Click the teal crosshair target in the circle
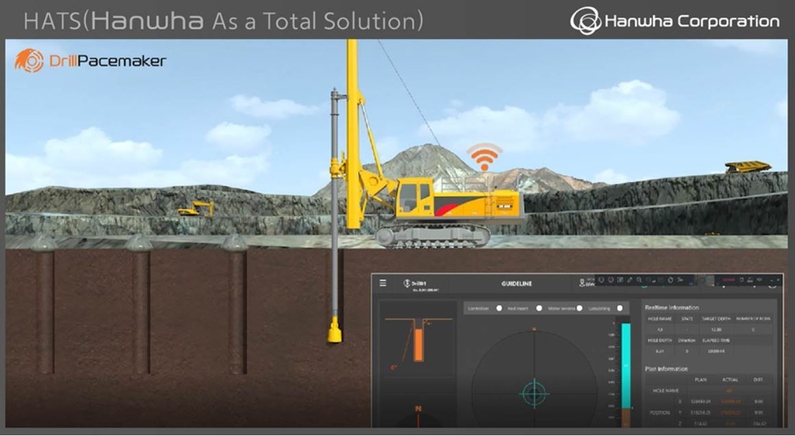This screenshot has width=795, height=436. pyautogui.click(x=534, y=393)
